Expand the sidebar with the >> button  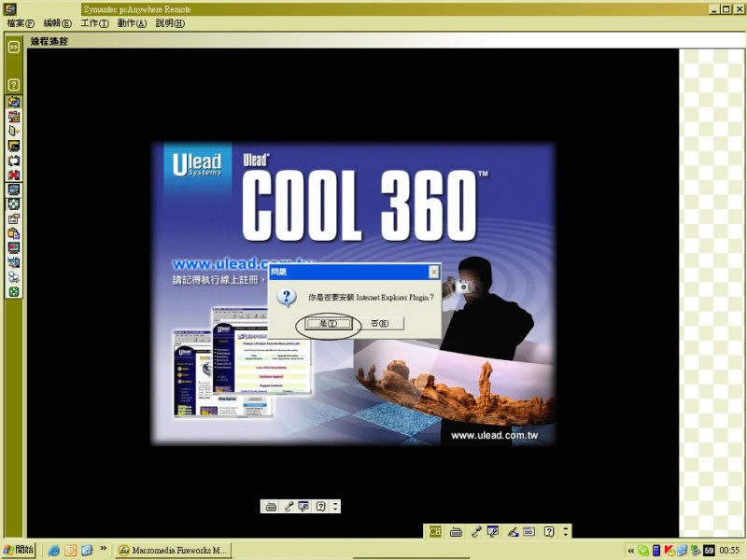14,47
